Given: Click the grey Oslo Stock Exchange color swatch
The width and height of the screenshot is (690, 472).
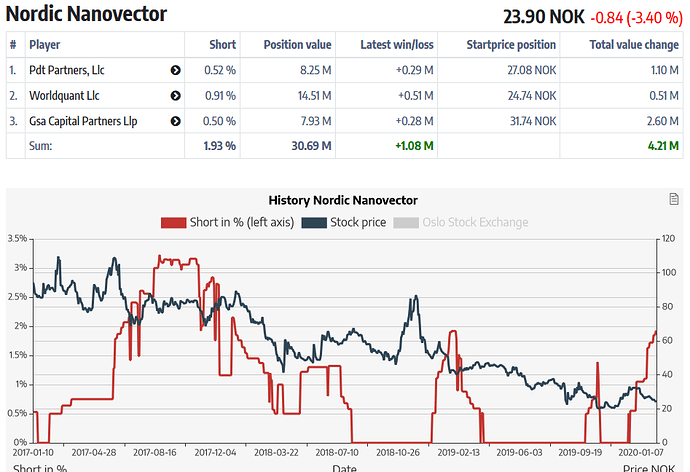Looking at the screenshot, I should pyautogui.click(x=406, y=223).
